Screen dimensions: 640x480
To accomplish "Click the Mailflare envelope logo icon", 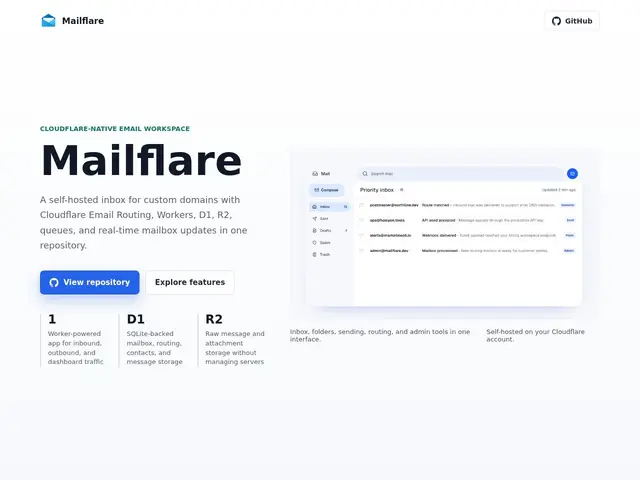I will (49, 20).
